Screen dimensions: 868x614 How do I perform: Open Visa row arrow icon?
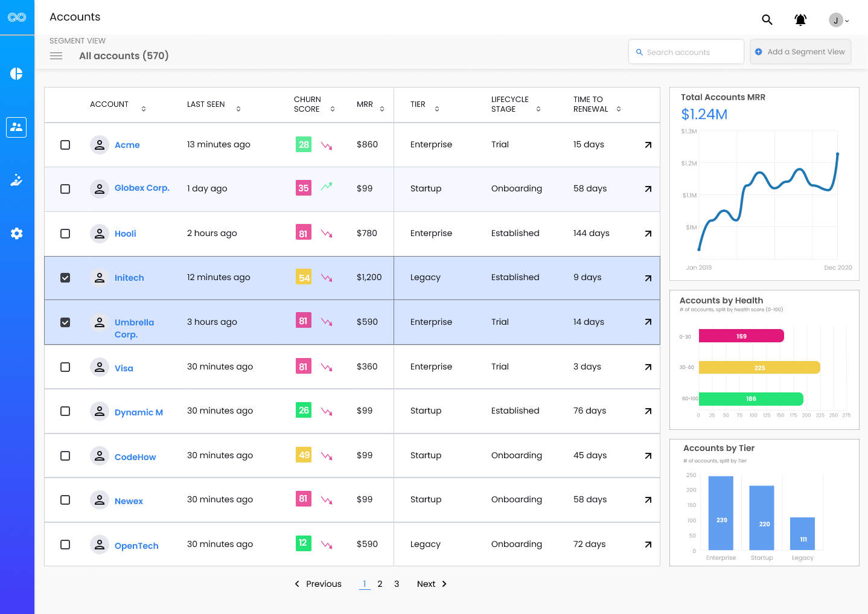click(x=648, y=367)
